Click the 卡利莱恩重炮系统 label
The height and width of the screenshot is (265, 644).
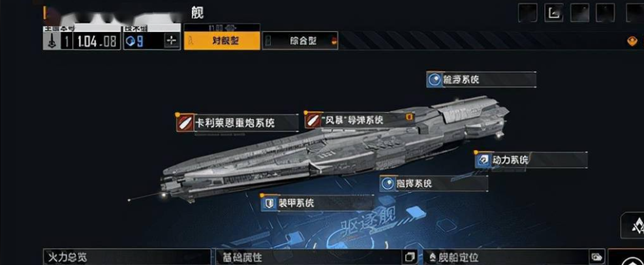[x=236, y=123]
